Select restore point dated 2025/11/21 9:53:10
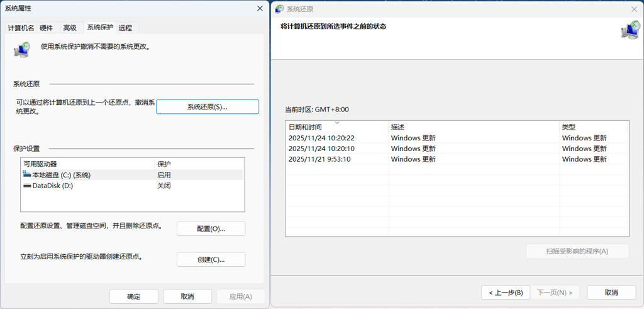 tap(319, 159)
